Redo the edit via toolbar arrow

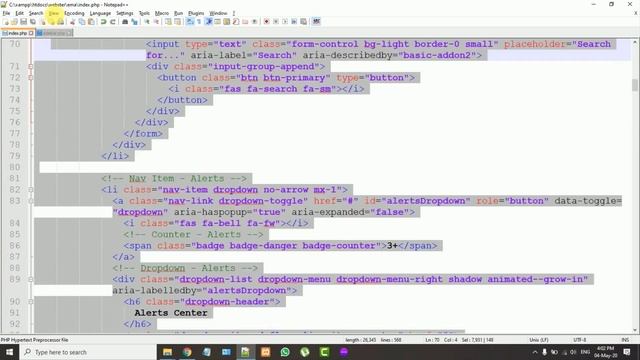[113, 22]
